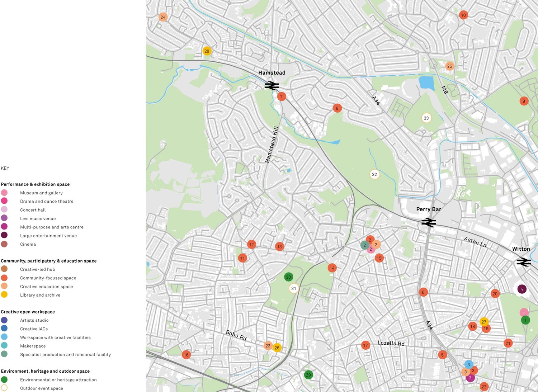Select the yellow library marker 28
Image resolution: width=538 pixels, height=392 pixels.
pyautogui.click(x=207, y=51)
